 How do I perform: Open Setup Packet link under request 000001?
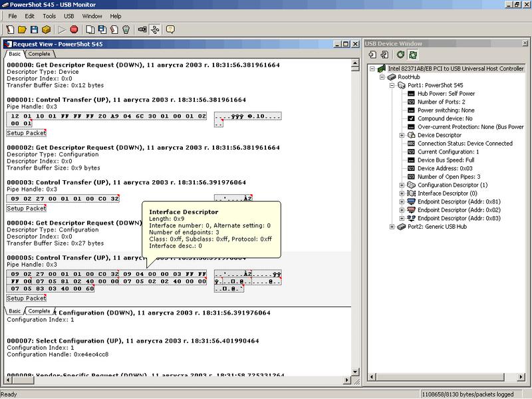(x=27, y=133)
